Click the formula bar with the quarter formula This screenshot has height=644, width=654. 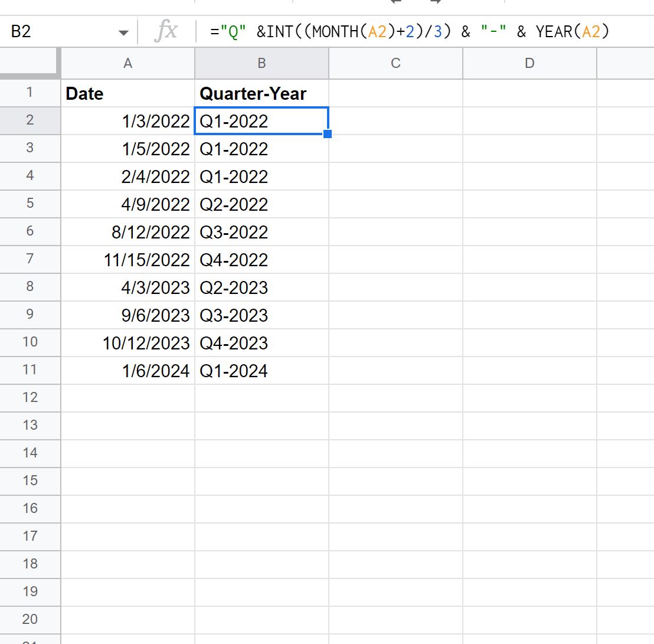[x=426, y=32]
